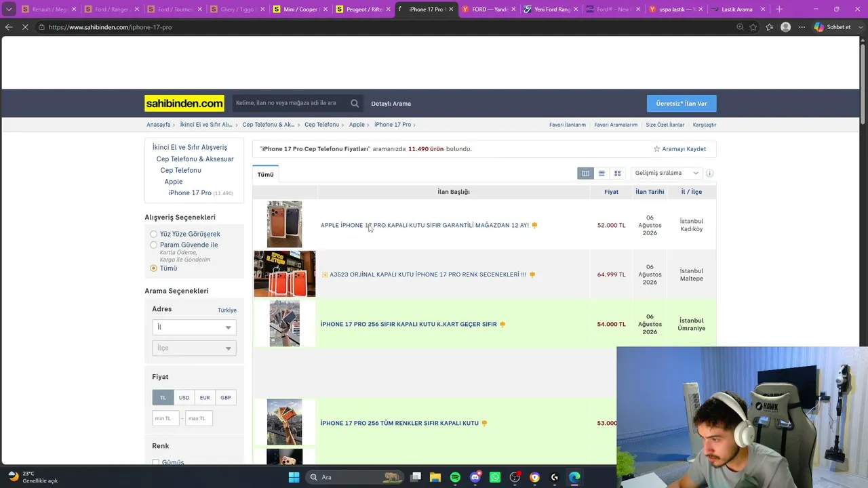This screenshot has height=488, width=868.
Task: Switch to the grid gallery view icon
Action: pos(617,174)
